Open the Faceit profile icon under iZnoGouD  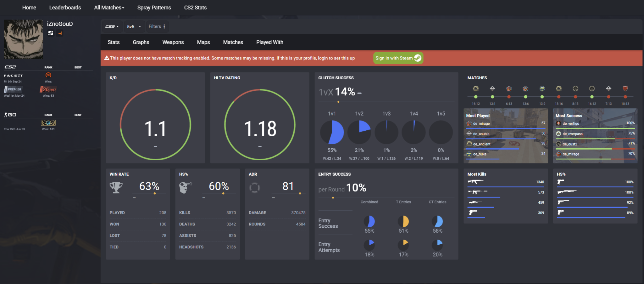(x=59, y=33)
